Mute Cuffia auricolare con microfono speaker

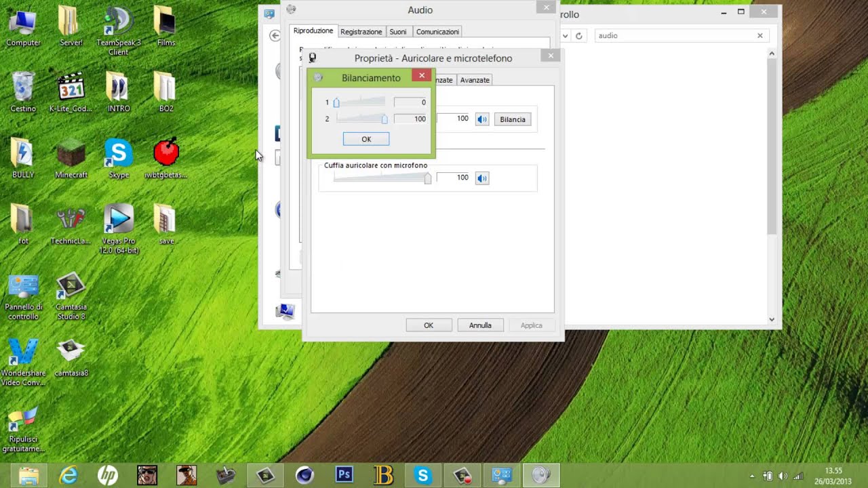point(482,178)
